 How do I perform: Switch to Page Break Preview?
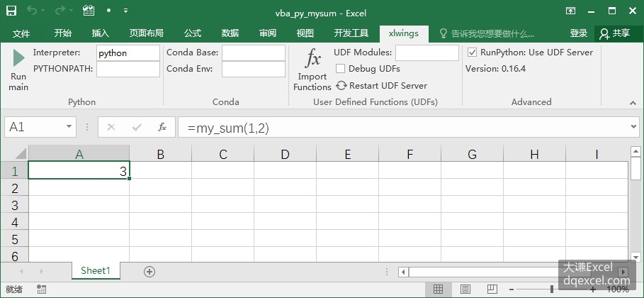pyautogui.click(x=492, y=289)
